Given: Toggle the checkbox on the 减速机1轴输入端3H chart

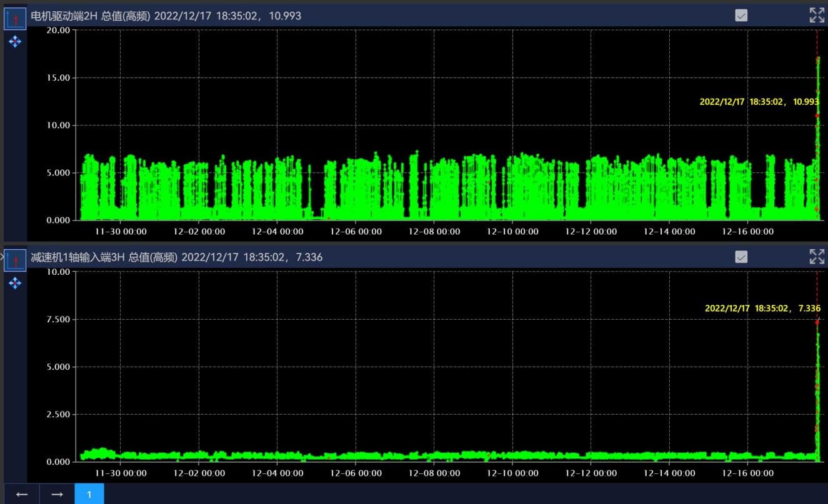Looking at the screenshot, I should (x=741, y=257).
